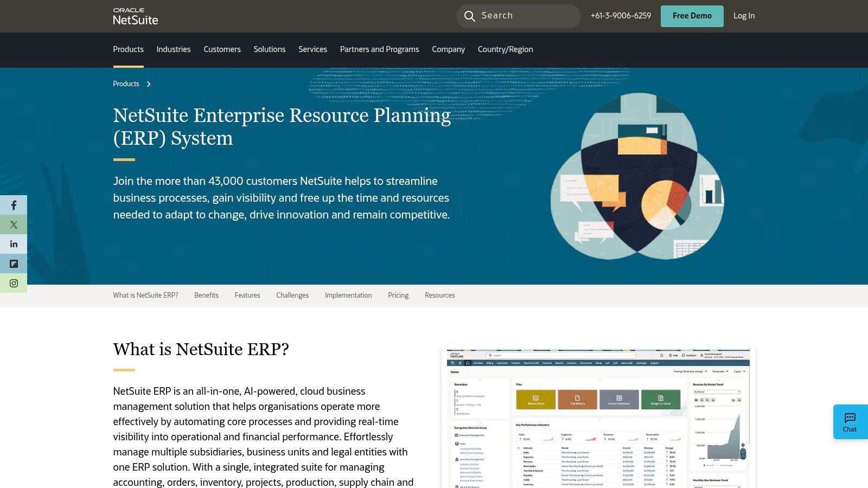Expand the Products navigation menu

pyautogui.click(x=128, y=49)
